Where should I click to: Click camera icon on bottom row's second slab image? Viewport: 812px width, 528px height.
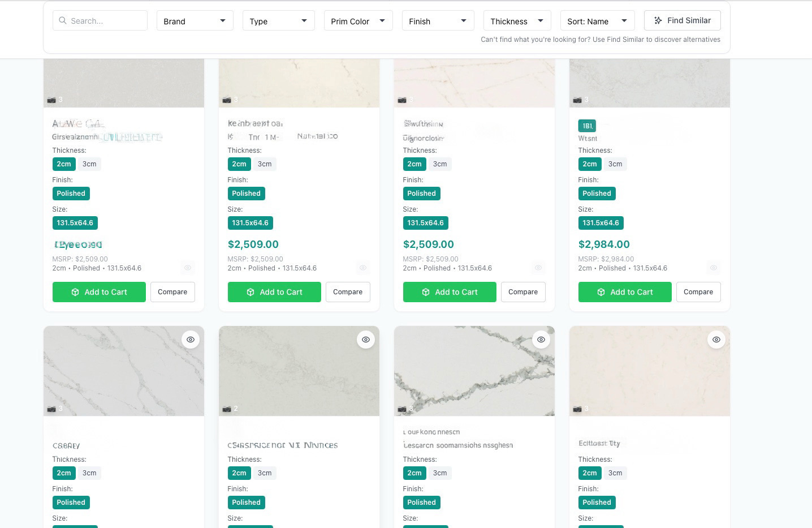point(227,409)
